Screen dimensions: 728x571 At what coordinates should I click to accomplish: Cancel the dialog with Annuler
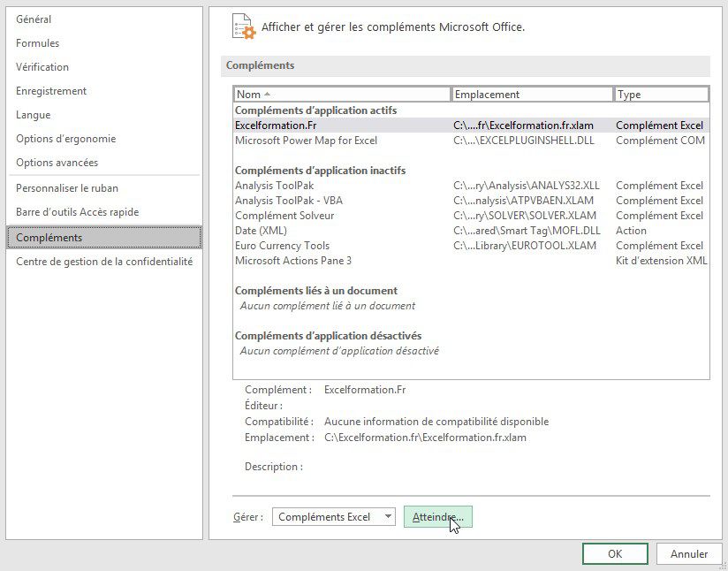(689, 554)
